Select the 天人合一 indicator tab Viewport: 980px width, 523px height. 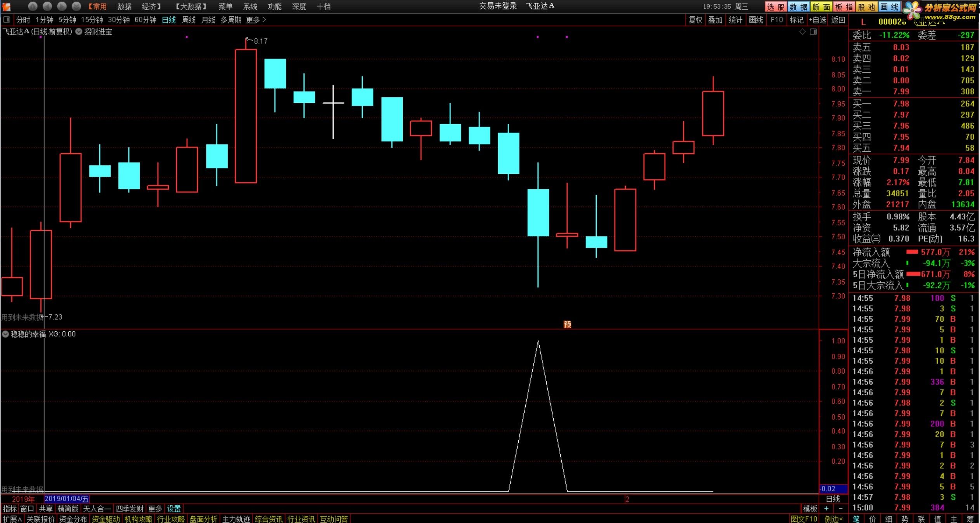pyautogui.click(x=97, y=509)
